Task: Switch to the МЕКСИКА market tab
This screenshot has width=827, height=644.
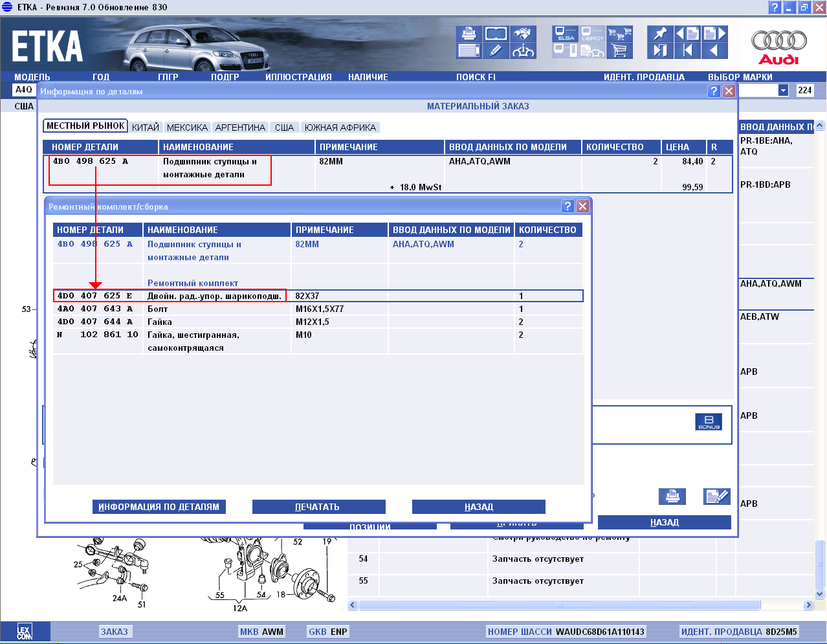Action: [187, 128]
